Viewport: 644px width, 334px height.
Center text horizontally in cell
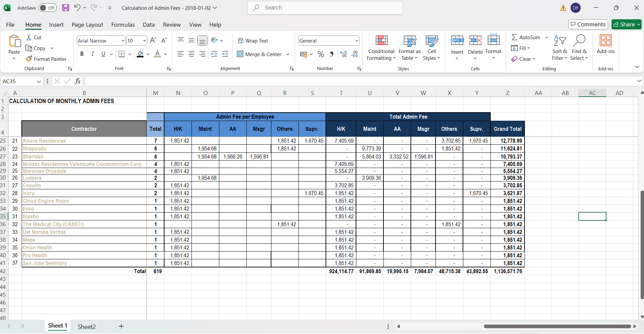(x=192, y=54)
